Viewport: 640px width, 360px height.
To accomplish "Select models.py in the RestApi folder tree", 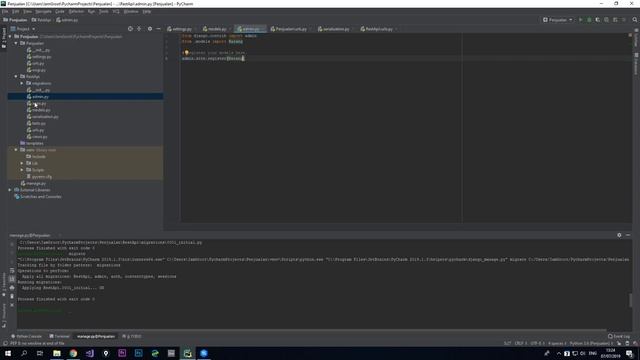I will 41,110.
